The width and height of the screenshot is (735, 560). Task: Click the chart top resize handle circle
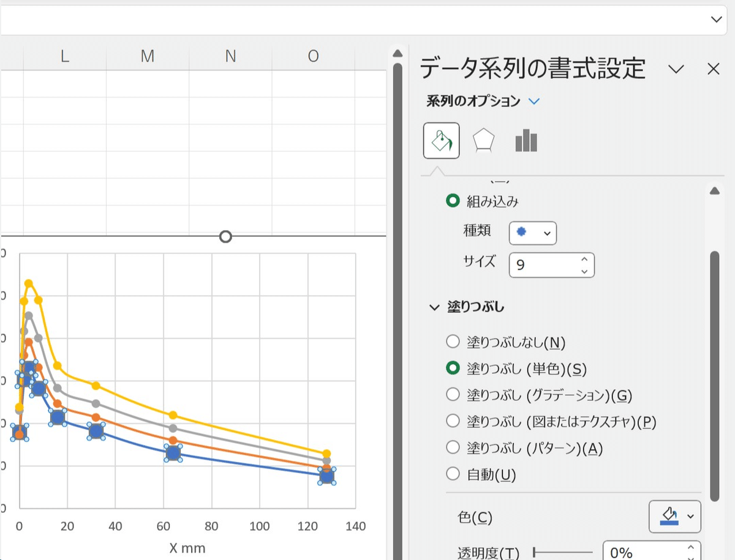[225, 236]
